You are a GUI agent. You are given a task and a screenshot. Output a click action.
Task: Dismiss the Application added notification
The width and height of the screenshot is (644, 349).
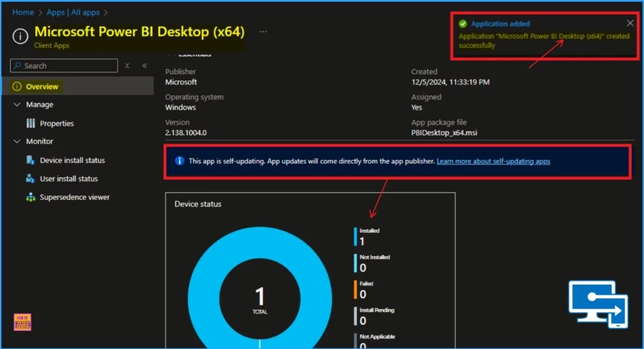coord(630,23)
